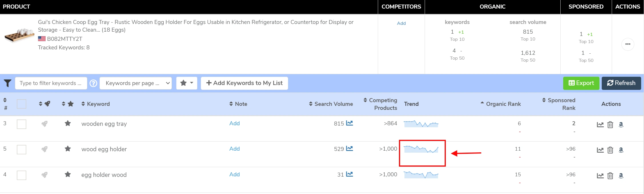Add a competitor via Add link

[401, 23]
